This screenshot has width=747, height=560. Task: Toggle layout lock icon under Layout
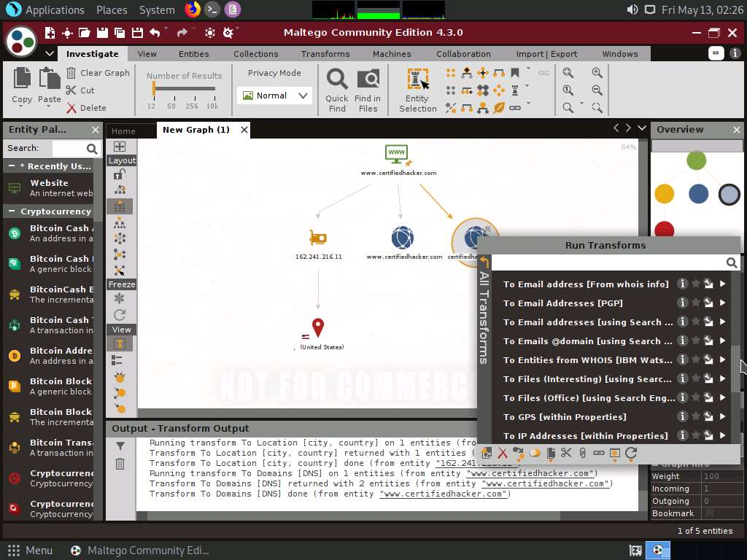pyautogui.click(x=120, y=174)
